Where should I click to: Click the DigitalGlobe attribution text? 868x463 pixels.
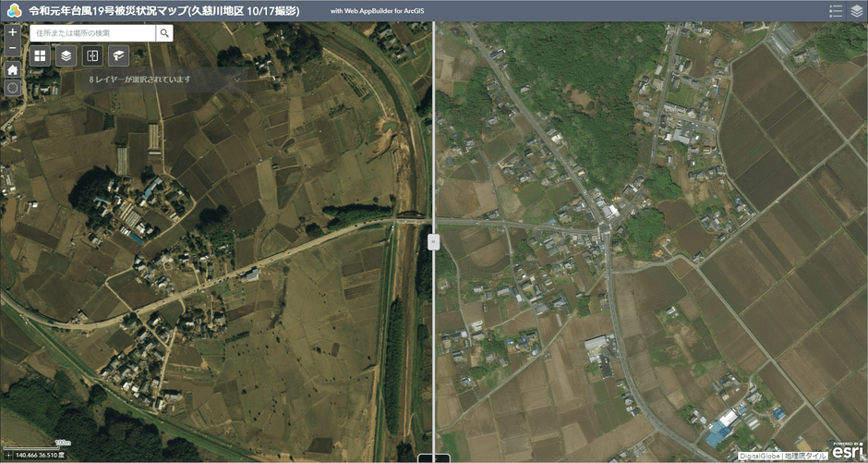pyautogui.click(x=760, y=456)
